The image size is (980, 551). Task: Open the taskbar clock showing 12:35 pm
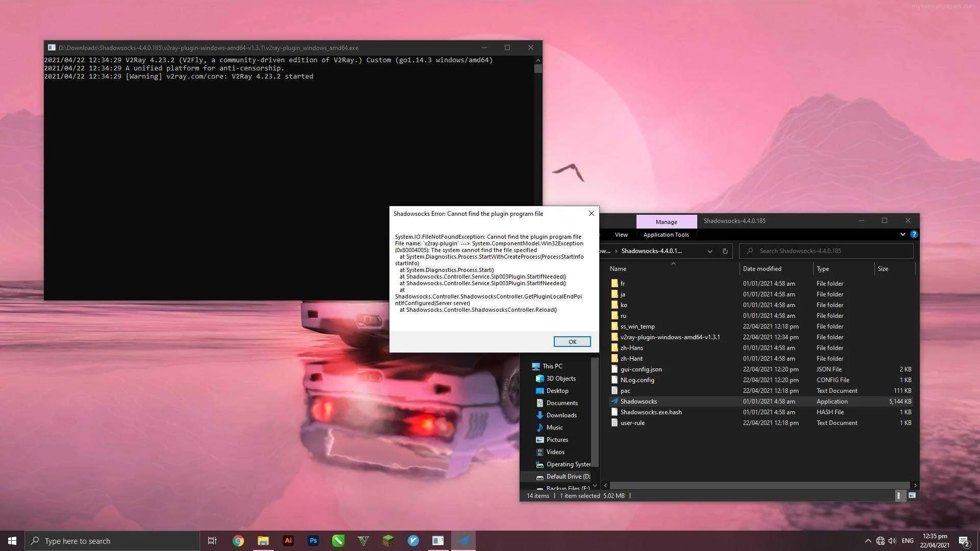pyautogui.click(x=935, y=541)
